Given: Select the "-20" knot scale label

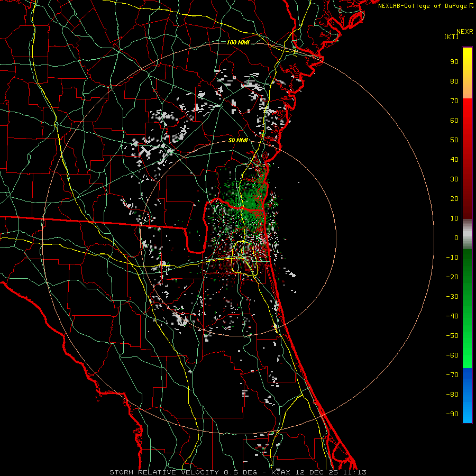Looking at the screenshot, I should [x=452, y=277].
